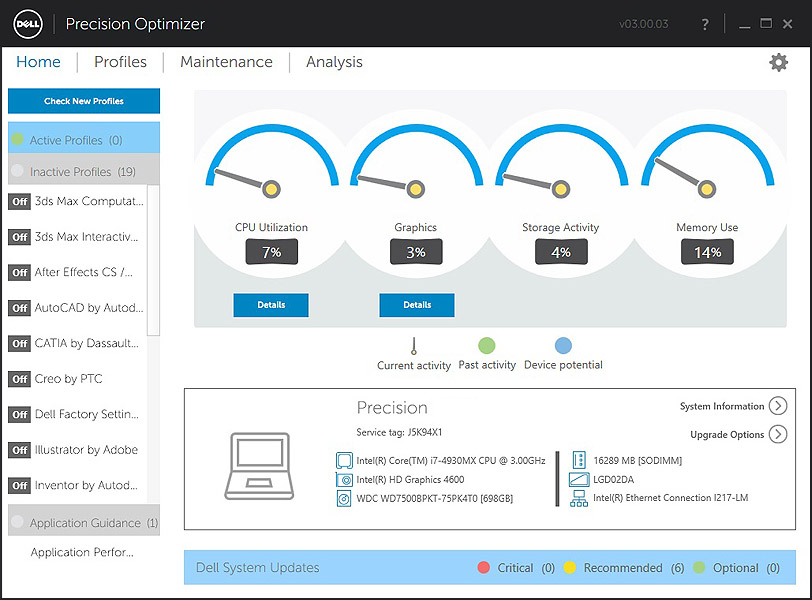Image resolution: width=812 pixels, height=600 pixels.
Task: Open the Analysis tab
Action: (334, 62)
